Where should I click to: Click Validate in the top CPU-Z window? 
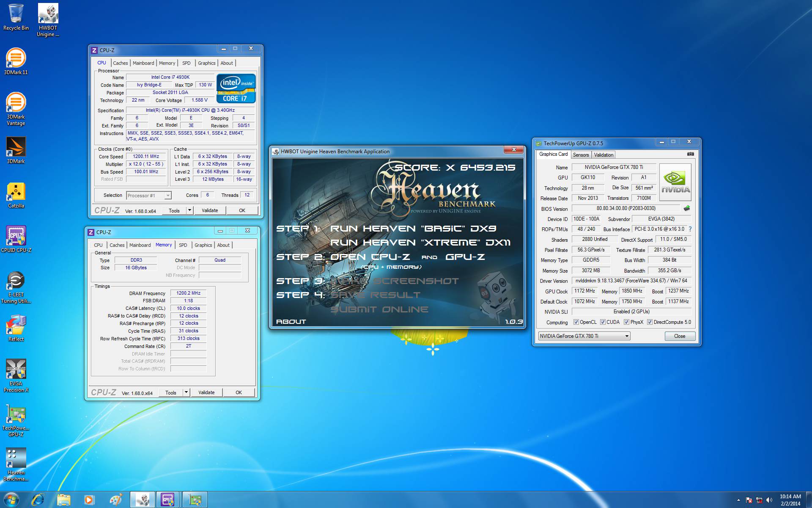tap(210, 210)
